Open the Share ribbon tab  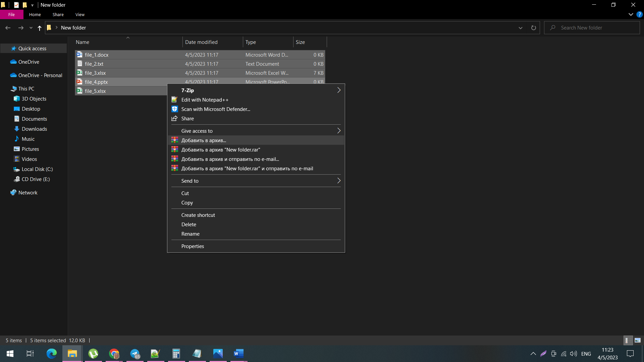click(x=58, y=14)
